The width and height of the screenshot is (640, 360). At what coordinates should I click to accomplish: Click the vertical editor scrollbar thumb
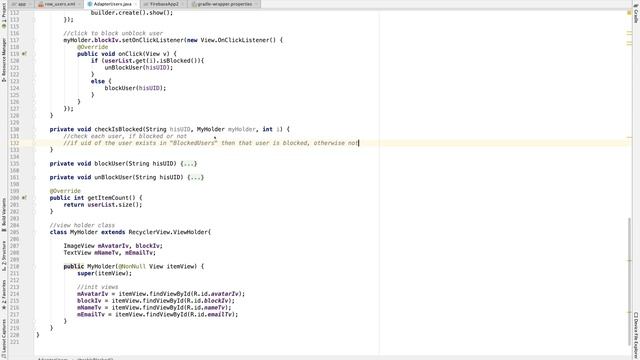point(629,282)
